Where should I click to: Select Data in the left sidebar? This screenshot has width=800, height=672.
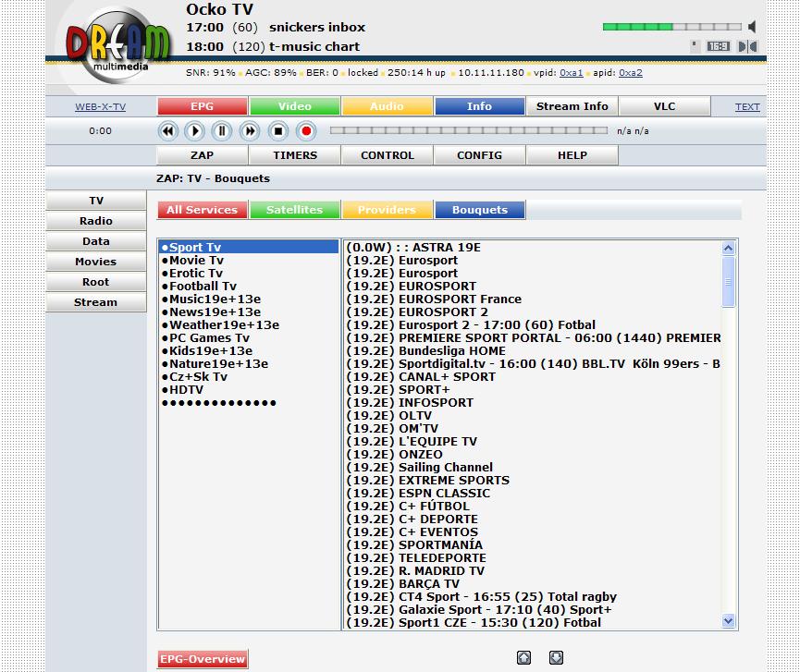[96, 241]
